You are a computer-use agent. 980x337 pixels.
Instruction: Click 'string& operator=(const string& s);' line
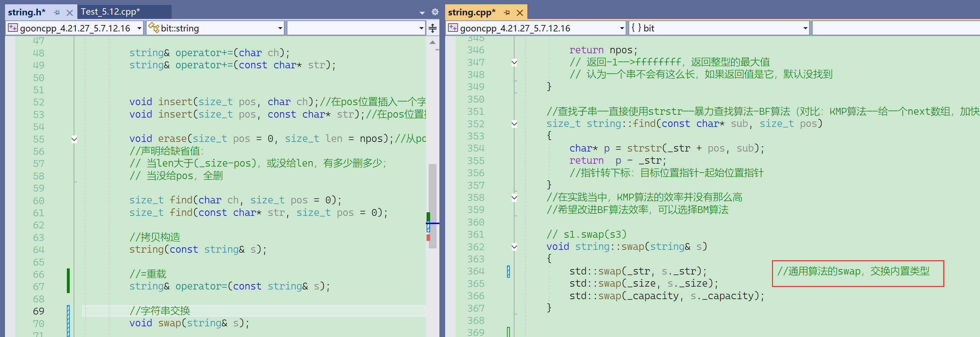(x=230, y=286)
